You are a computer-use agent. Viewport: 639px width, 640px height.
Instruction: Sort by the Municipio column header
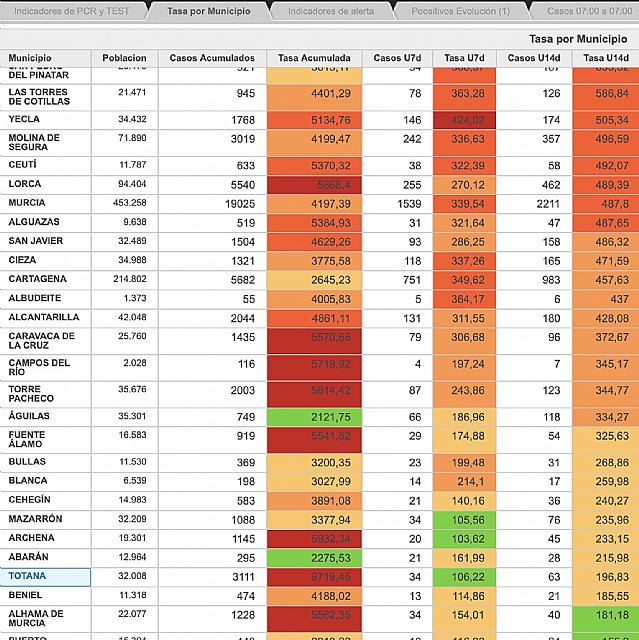(x=45, y=58)
